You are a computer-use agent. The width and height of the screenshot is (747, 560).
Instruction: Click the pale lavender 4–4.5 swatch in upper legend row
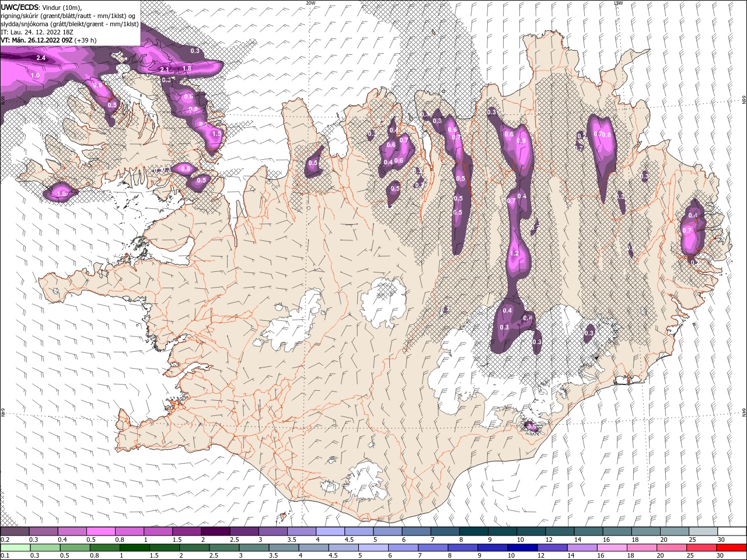point(330,531)
